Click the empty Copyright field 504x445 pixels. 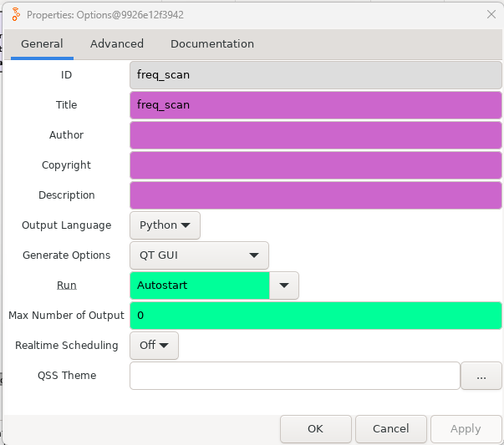(x=316, y=165)
